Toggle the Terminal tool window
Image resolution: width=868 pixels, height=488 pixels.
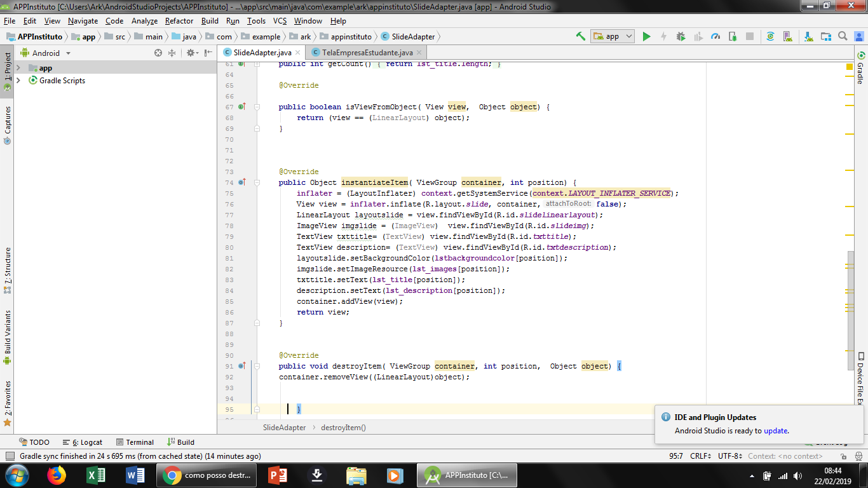point(135,442)
